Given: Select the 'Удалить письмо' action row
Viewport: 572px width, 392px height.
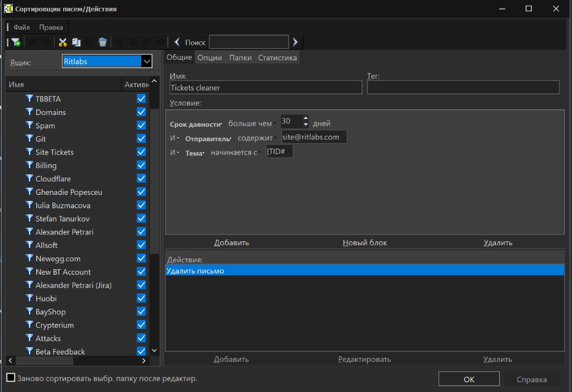Looking at the screenshot, I should coord(365,270).
